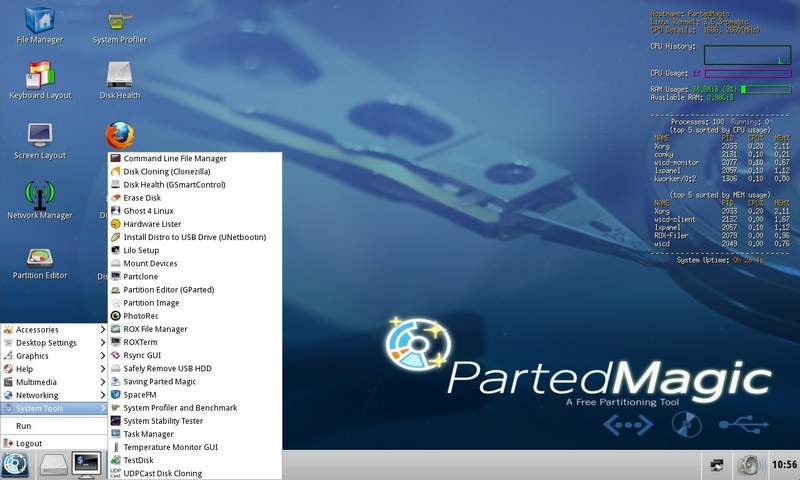Click the PhotoRec icon in menu

[116, 316]
